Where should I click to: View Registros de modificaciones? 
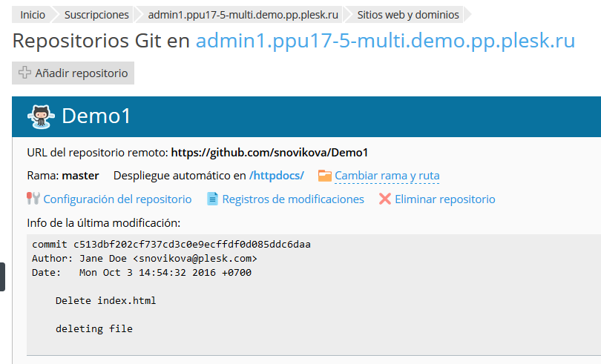point(293,199)
